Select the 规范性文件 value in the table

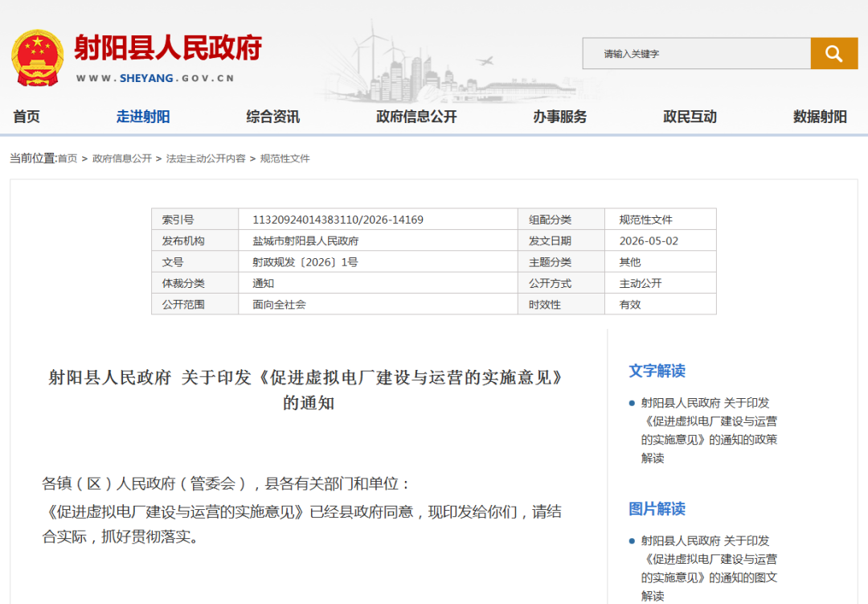(x=645, y=220)
